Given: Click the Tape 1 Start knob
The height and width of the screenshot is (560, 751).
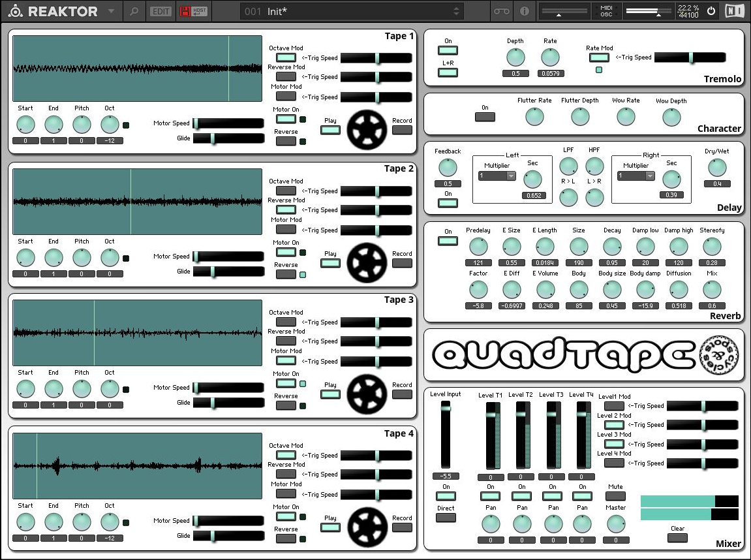Looking at the screenshot, I should (x=25, y=125).
